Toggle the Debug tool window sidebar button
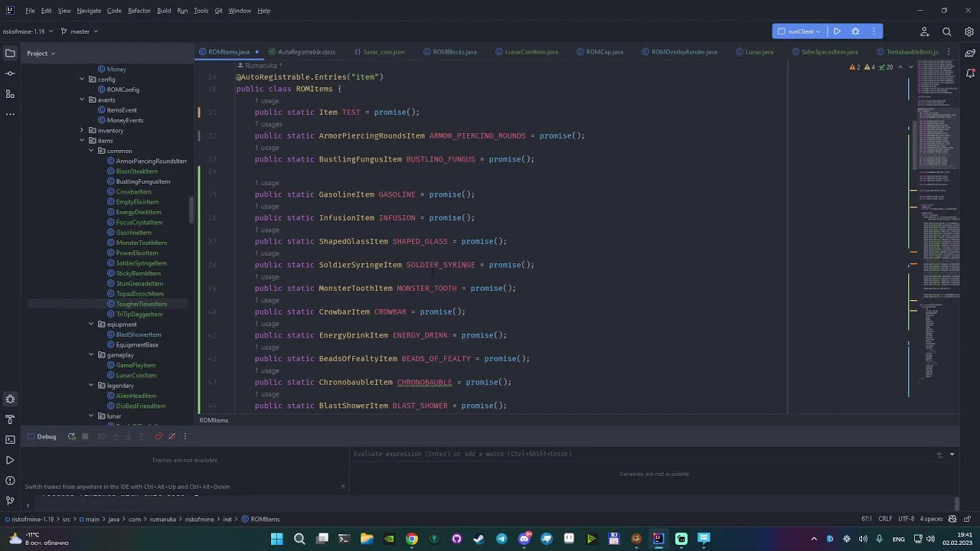This screenshot has height=551, width=980. point(10,399)
